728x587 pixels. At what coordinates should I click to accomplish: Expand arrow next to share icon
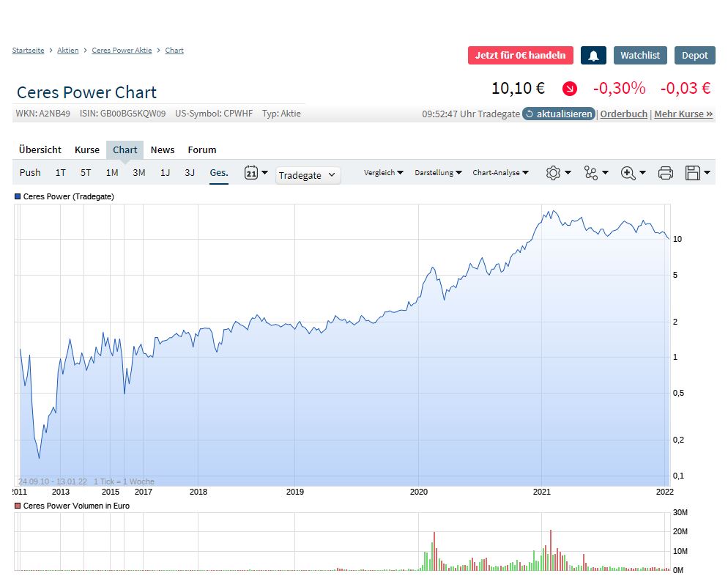pyautogui.click(x=605, y=172)
